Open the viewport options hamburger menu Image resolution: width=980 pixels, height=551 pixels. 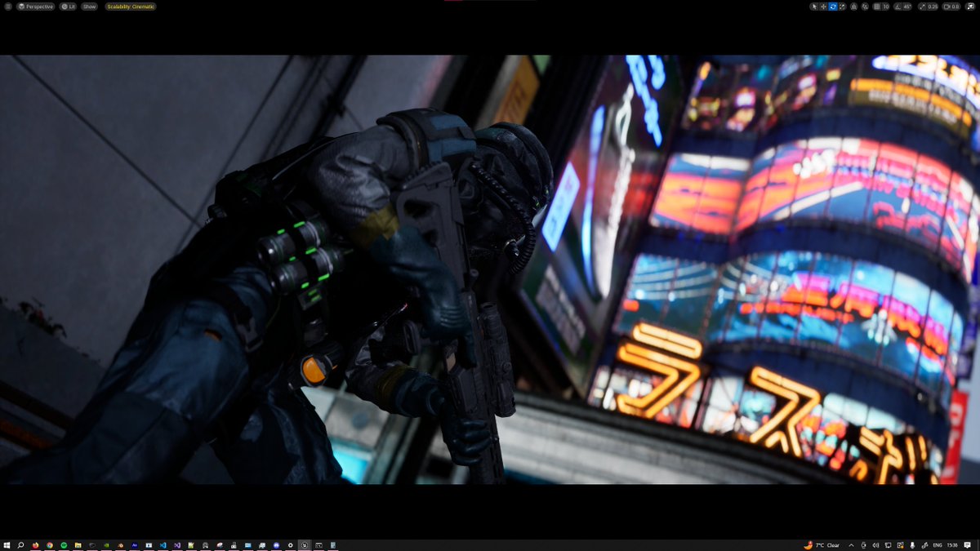click(x=8, y=7)
